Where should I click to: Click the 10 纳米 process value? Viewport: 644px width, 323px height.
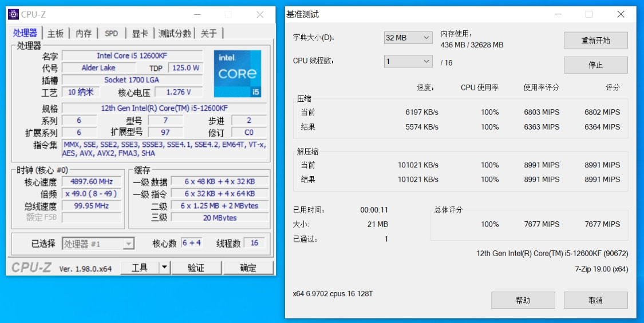point(81,92)
